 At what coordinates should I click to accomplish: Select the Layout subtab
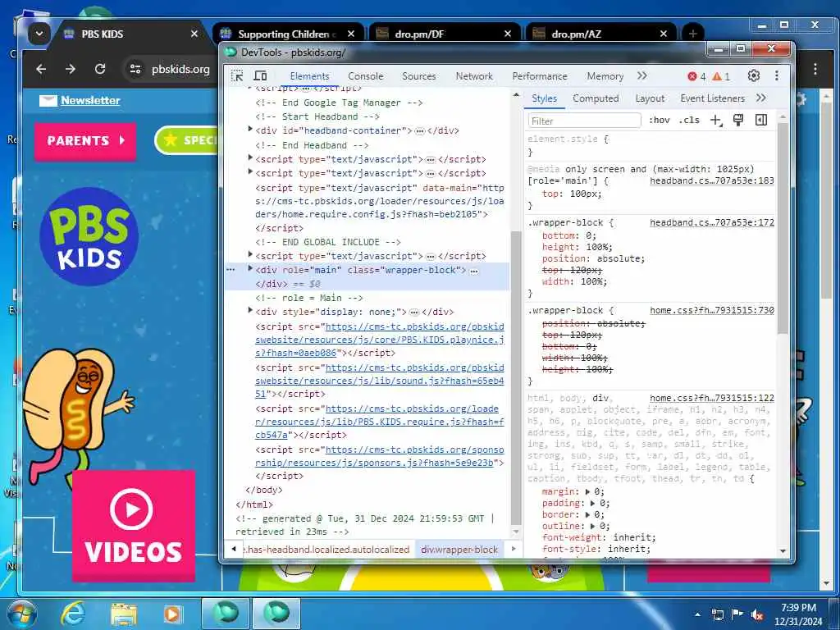pos(650,98)
